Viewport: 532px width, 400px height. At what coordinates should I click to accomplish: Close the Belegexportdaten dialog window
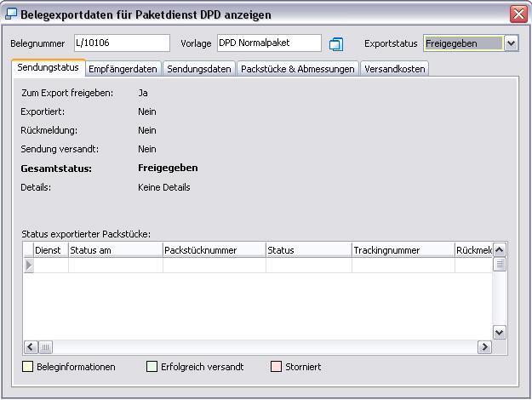pyautogui.click(x=518, y=14)
